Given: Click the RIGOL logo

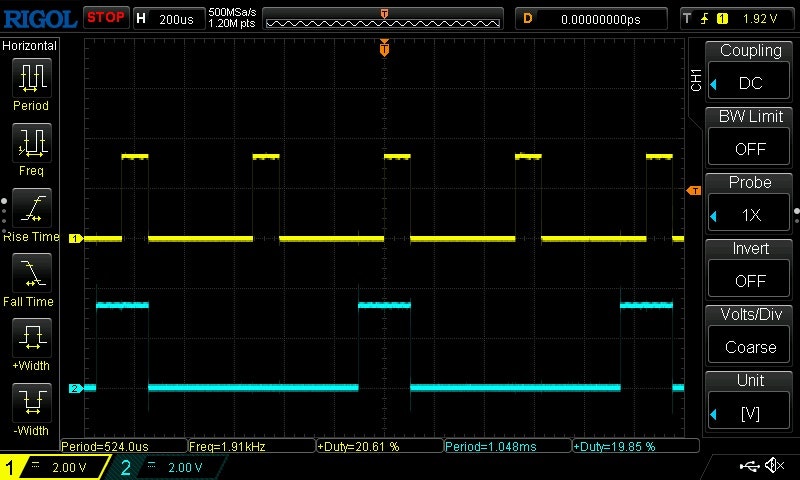Looking at the screenshot, I should click(x=40, y=19).
